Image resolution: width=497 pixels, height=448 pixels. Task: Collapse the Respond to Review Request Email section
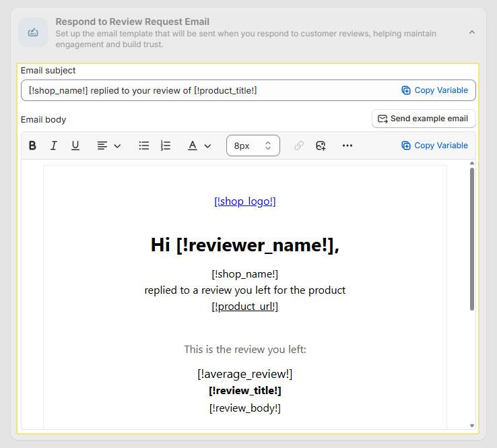pos(472,32)
